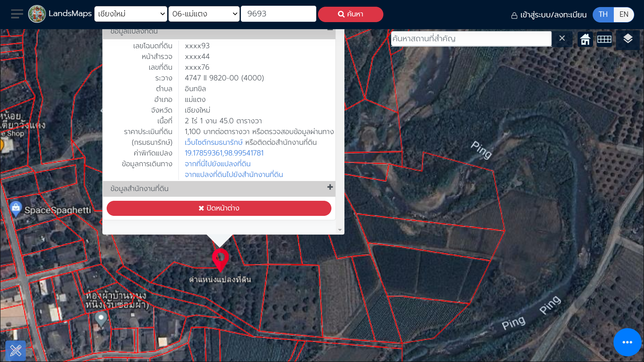Switch language to EN
Screen dimensions: 644x362
point(624,14)
